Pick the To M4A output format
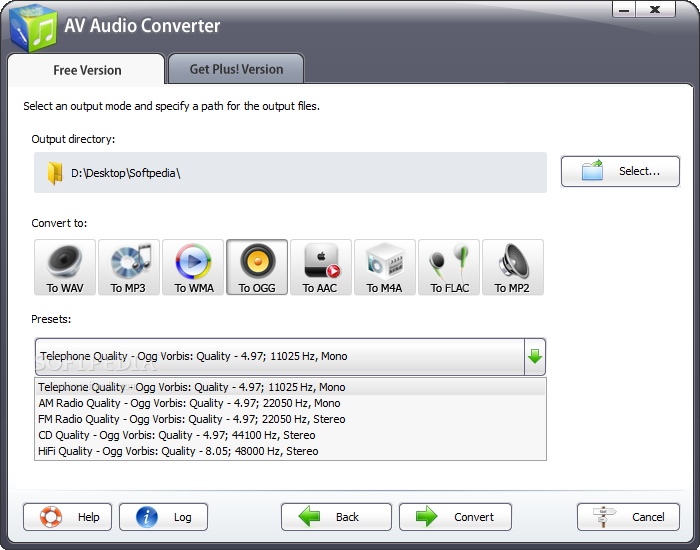The height and width of the screenshot is (550, 700). click(385, 267)
